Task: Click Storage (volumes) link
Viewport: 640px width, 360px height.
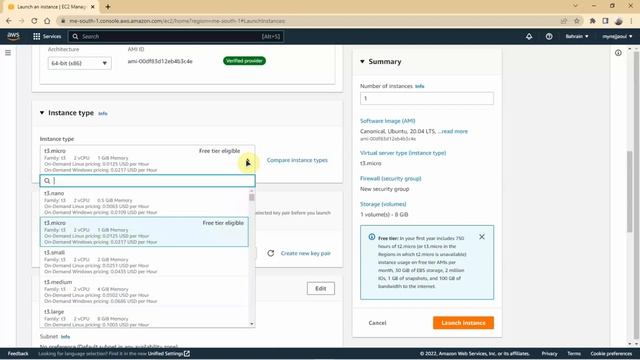Action: pos(383,204)
